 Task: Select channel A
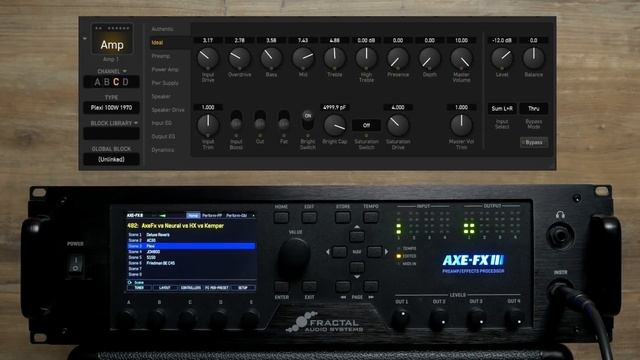click(x=97, y=82)
